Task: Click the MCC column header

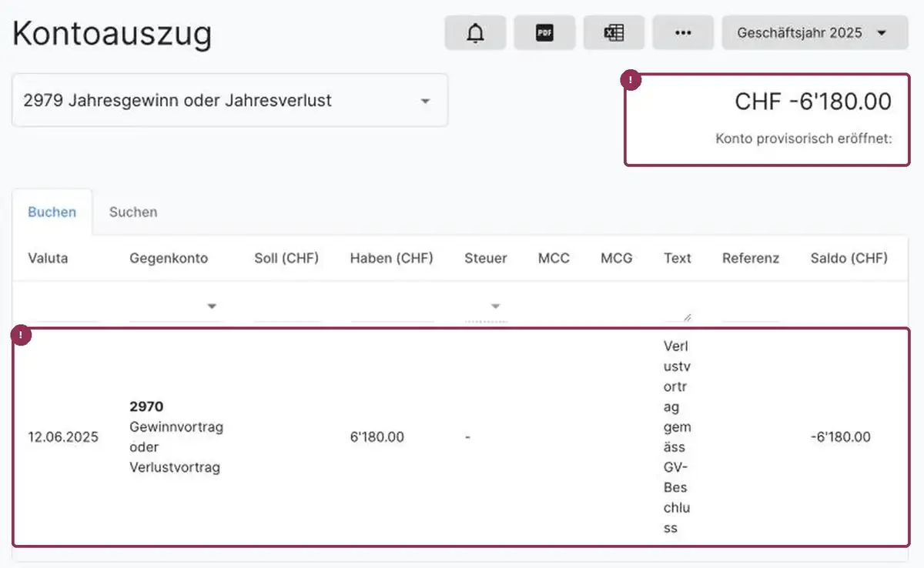Action: pyautogui.click(x=554, y=259)
